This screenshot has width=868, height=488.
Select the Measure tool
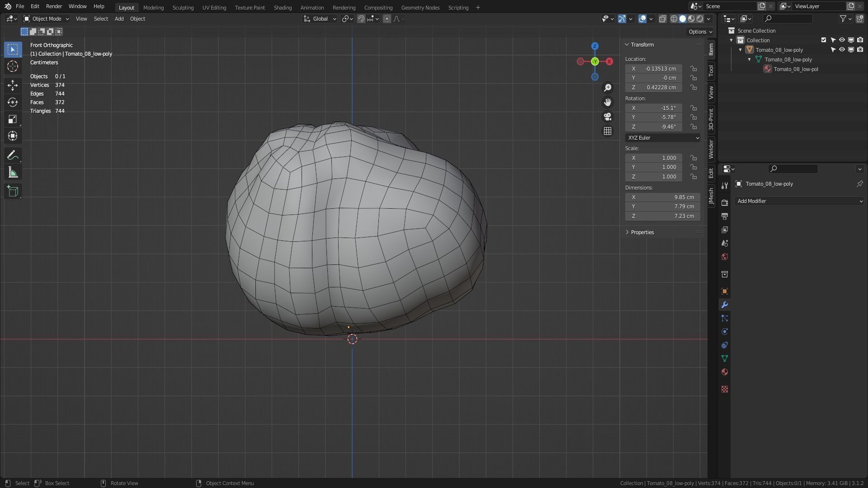point(13,173)
